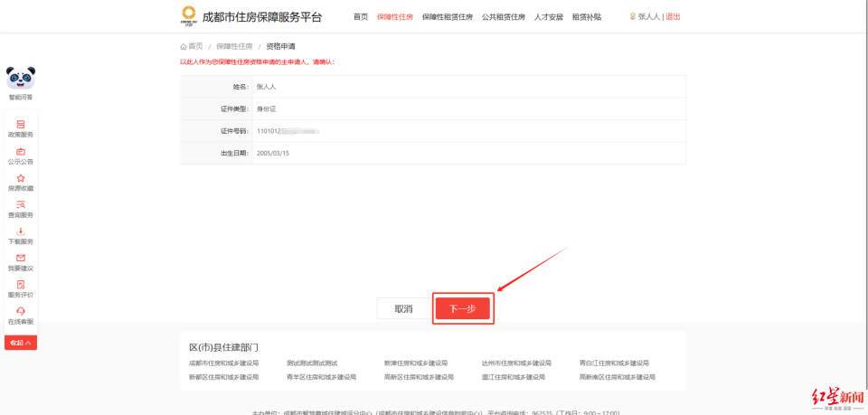Open 测试测试测试测试 link
This screenshot has height=415, width=868.
312,363
